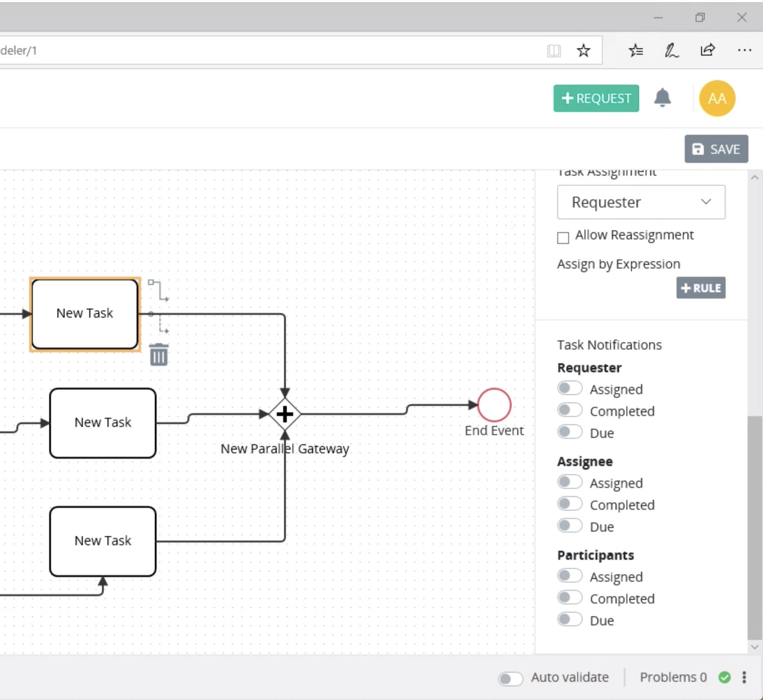The height and width of the screenshot is (700, 763).
Task: Check the Allow Reassignment checkbox
Action: click(563, 238)
